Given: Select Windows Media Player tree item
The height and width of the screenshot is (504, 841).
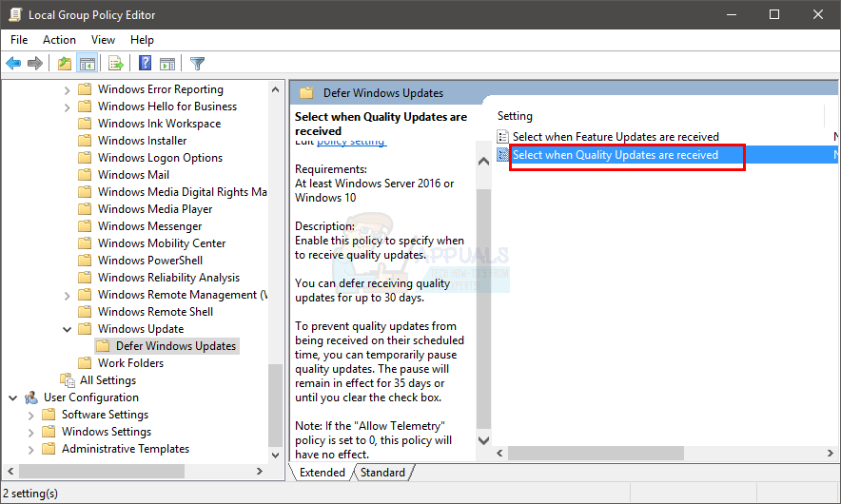Looking at the screenshot, I should (x=155, y=209).
